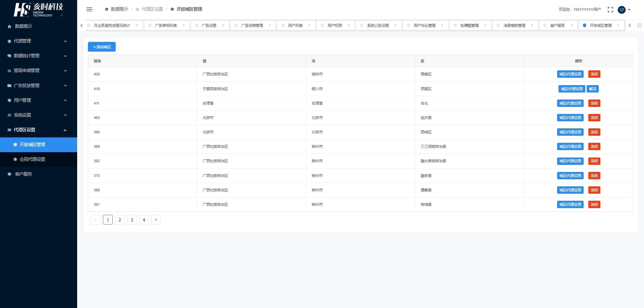Image resolution: width=644 pixels, height=308 pixels.
Task: Click 冻结 for the 台北 row
Action: point(594,103)
